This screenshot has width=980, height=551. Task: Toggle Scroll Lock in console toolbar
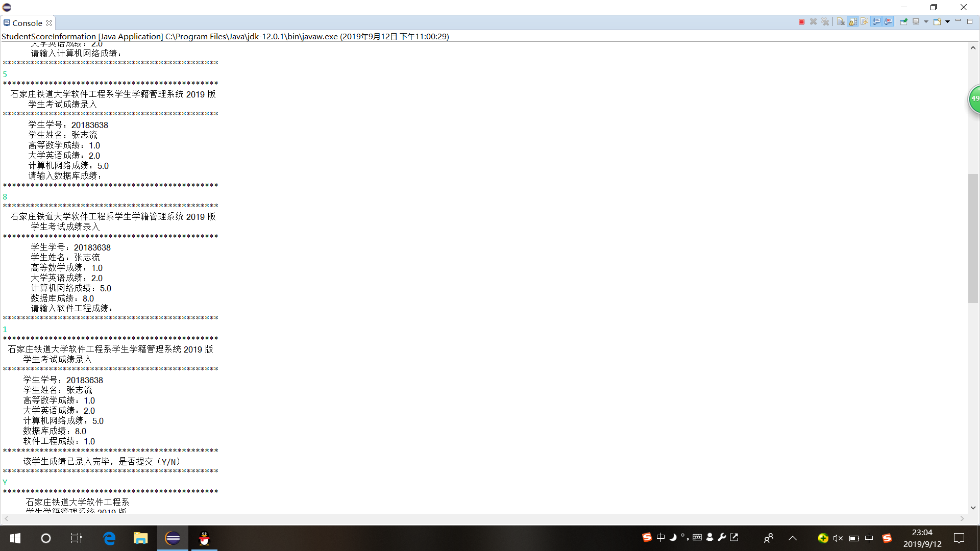pyautogui.click(x=853, y=21)
